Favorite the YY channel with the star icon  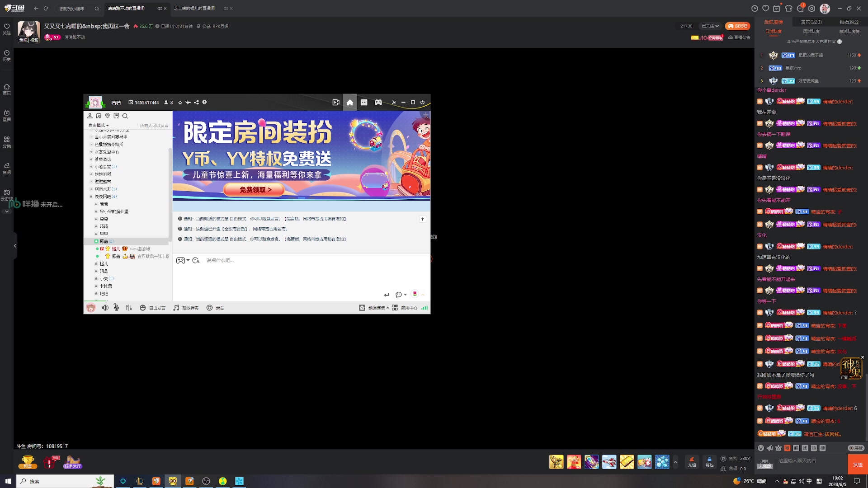click(x=180, y=103)
